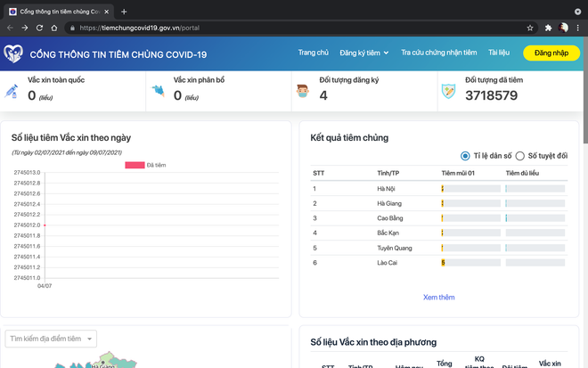Bookmark this page with the star icon
Image resolution: width=588 pixels, height=368 pixels.
click(530, 28)
